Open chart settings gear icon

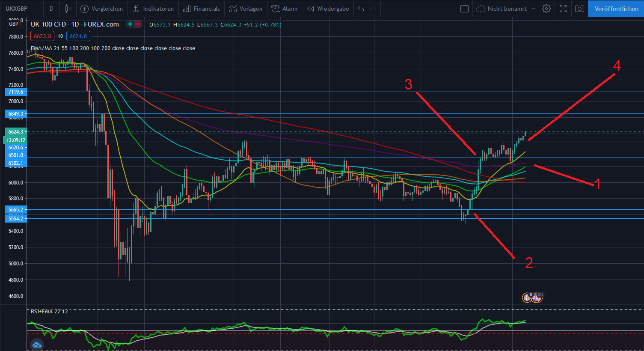coord(546,9)
